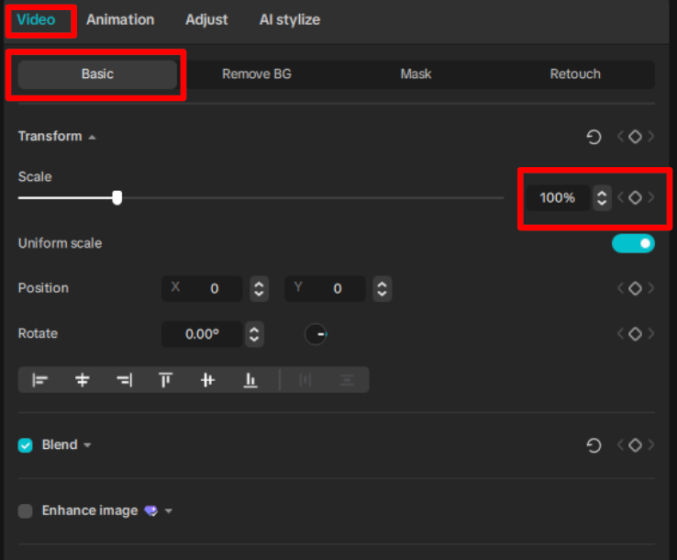Click the Rotate dial knob
This screenshot has width=677, height=560.
click(316, 334)
